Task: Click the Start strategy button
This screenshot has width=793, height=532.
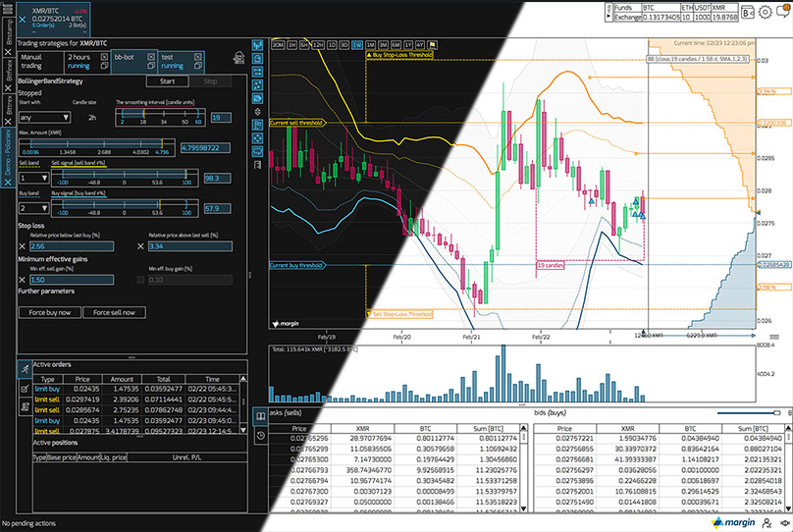Action: pos(167,81)
